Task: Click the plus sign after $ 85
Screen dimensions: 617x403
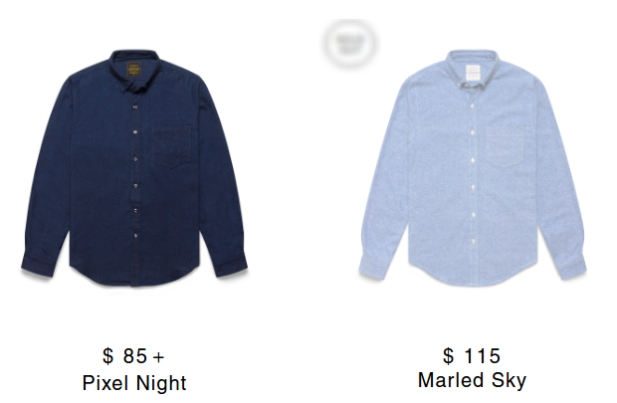Action: point(158,357)
